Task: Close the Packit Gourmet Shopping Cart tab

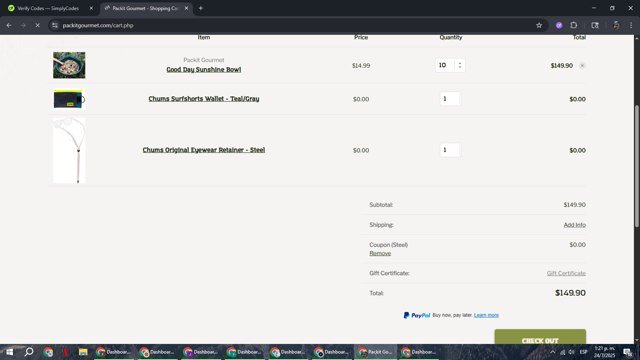Action: point(186,8)
